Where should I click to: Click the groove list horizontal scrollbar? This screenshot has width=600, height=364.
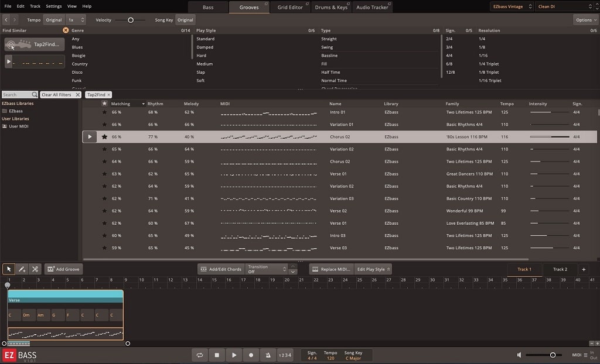click(306, 259)
